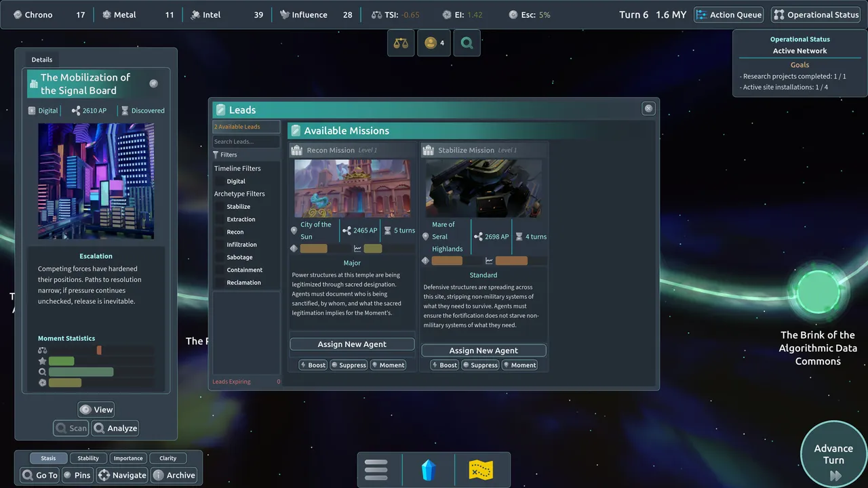
Task: Select the Details tab
Action: pyautogui.click(x=42, y=60)
